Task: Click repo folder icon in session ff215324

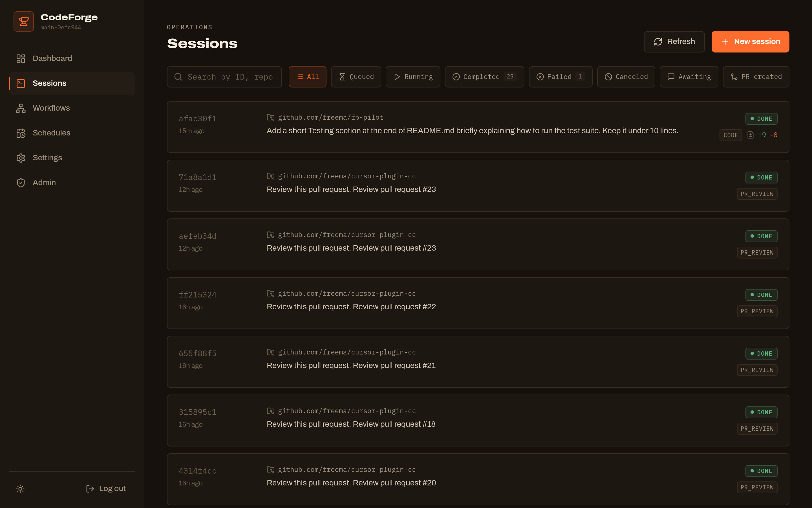Action: click(270, 294)
